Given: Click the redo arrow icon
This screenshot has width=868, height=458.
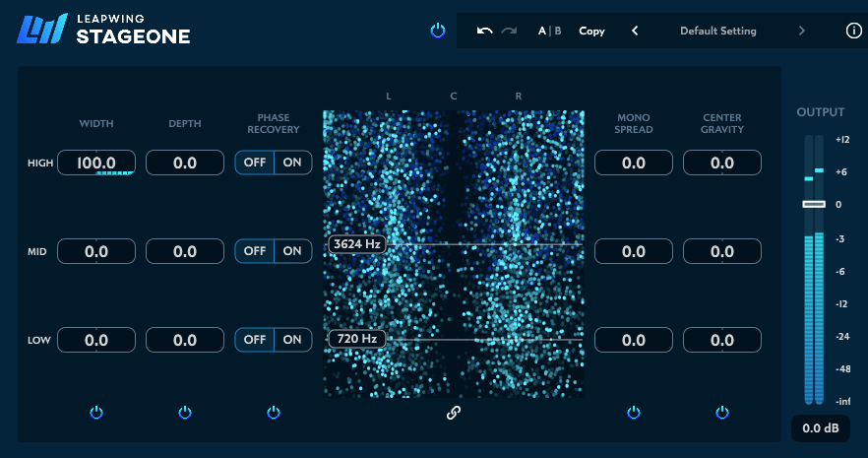Looking at the screenshot, I should [509, 31].
